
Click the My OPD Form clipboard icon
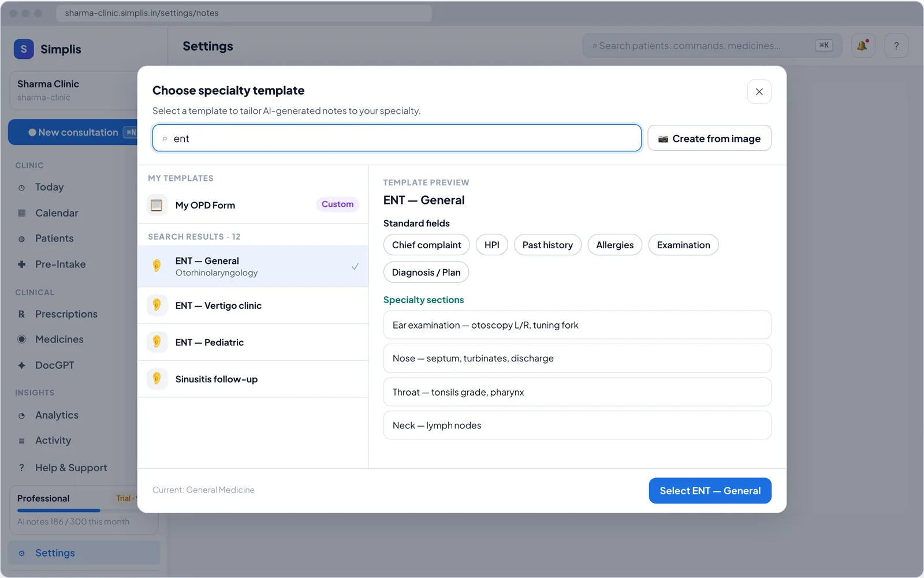point(157,205)
